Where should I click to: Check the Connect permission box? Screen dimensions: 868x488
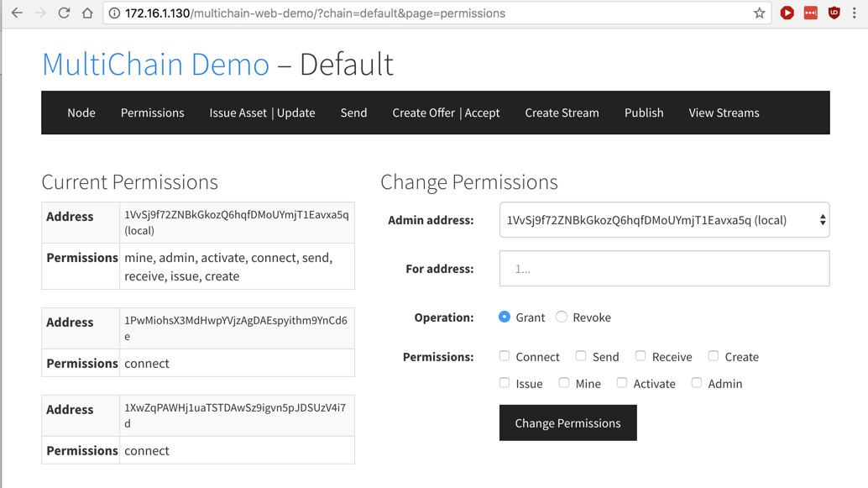coord(505,356)
